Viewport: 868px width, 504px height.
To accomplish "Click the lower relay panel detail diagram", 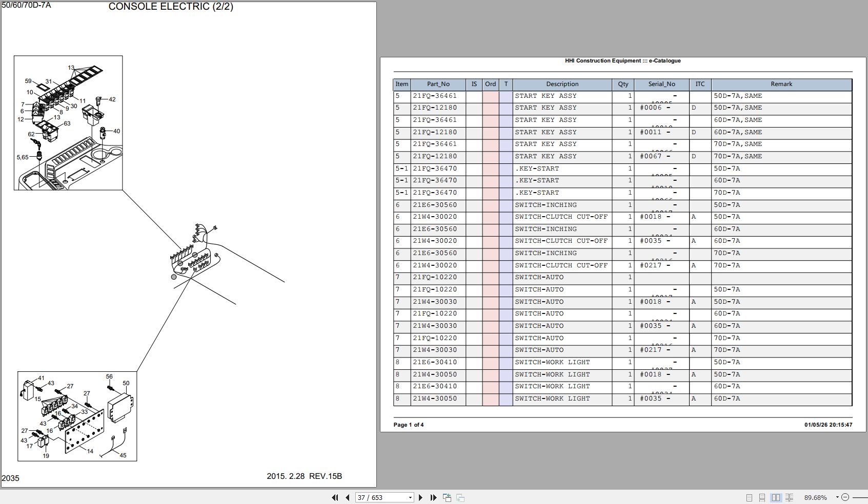I will coord(77,416).
